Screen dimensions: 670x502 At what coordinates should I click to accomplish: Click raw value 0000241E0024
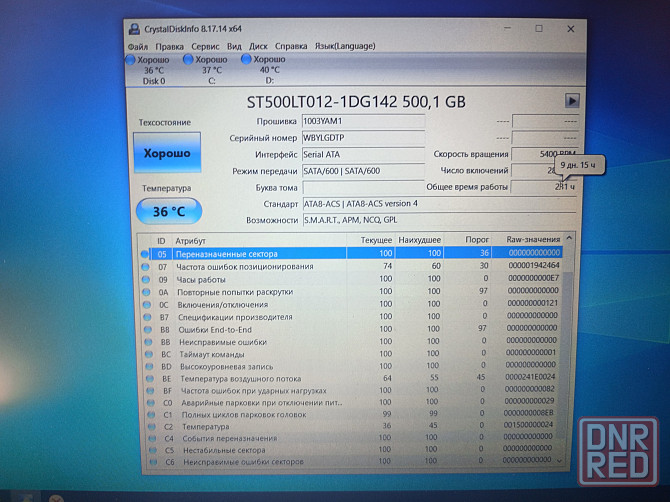point(530,377)
